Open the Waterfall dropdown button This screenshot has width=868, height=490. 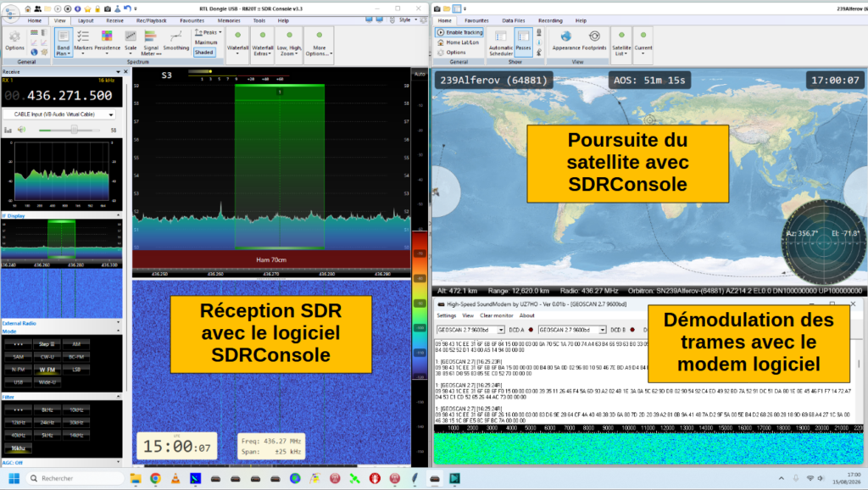(237, 44)
